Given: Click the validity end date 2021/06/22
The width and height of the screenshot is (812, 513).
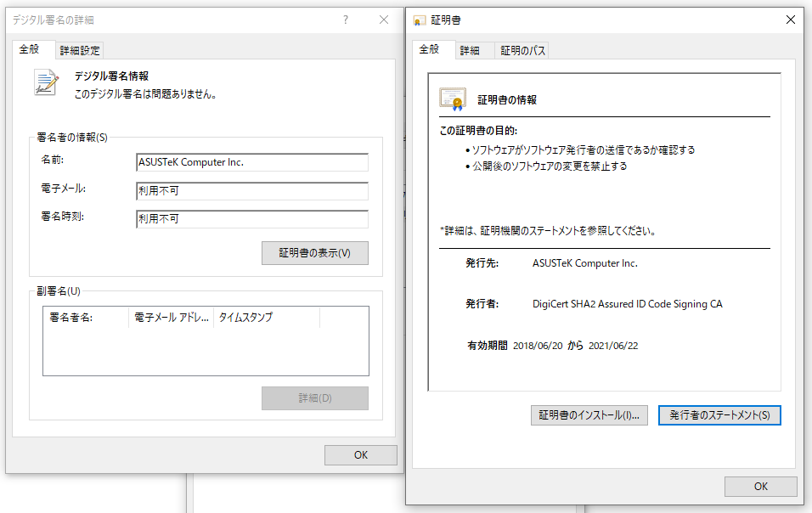Looking at the screenshot, I should pyautogui.click(x=613, y=346).
